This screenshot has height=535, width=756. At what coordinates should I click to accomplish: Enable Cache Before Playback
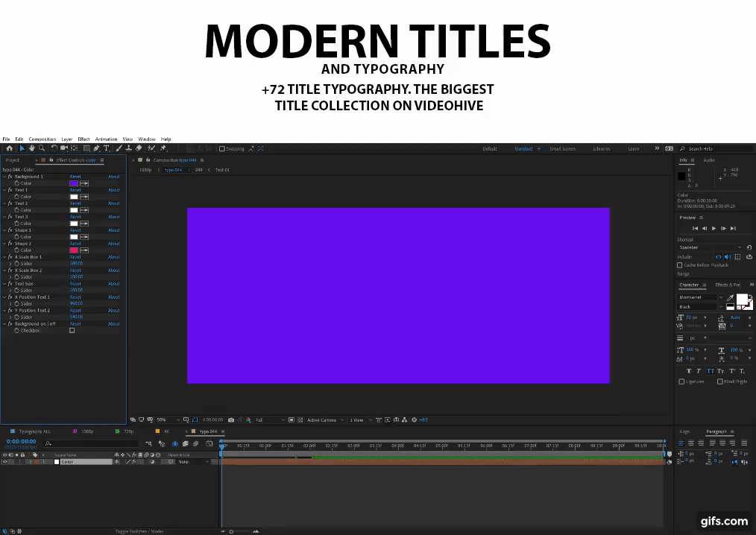(680, 265)
